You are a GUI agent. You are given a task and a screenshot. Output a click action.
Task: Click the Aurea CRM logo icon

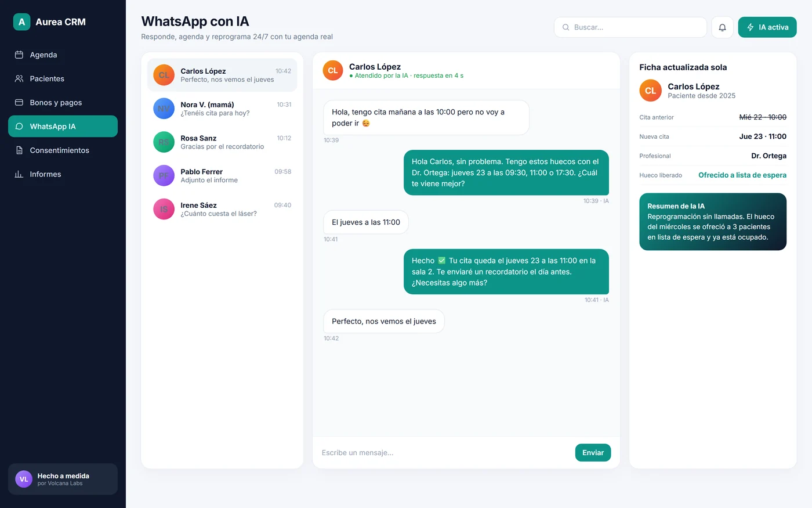[x=21, y=22]
